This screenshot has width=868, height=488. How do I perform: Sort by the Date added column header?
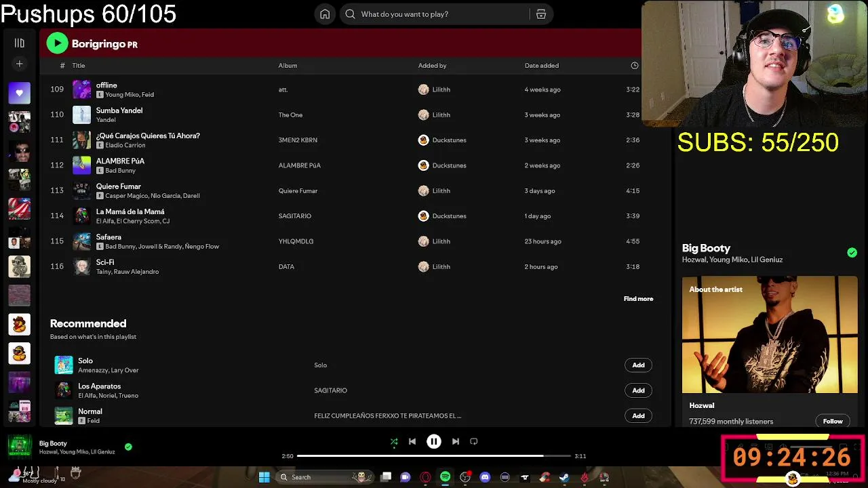pyautogui.click(x=542, y=66)
